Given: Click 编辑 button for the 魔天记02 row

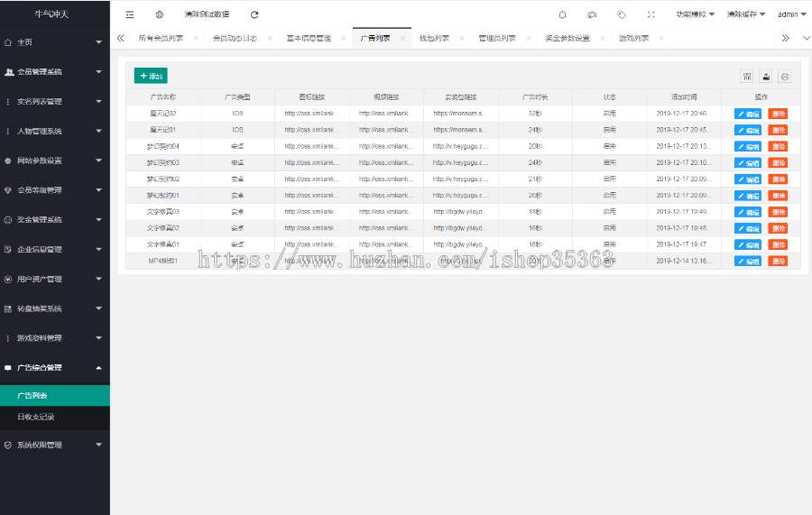Looking at the screenshot, I should [748, 114].
